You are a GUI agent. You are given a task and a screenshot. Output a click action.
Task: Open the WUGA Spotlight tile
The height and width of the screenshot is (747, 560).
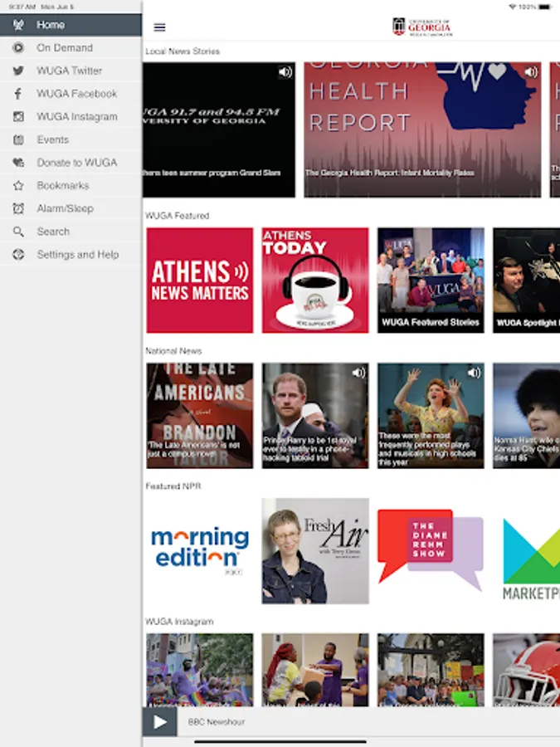[x=527, y=281]
